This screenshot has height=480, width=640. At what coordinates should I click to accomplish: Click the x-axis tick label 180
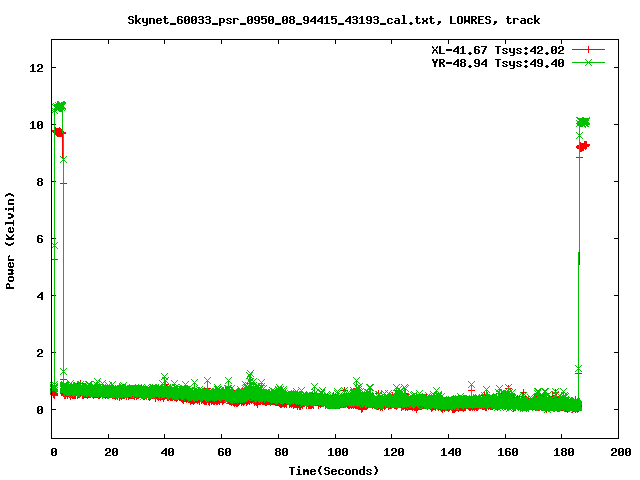coord(564,452)
